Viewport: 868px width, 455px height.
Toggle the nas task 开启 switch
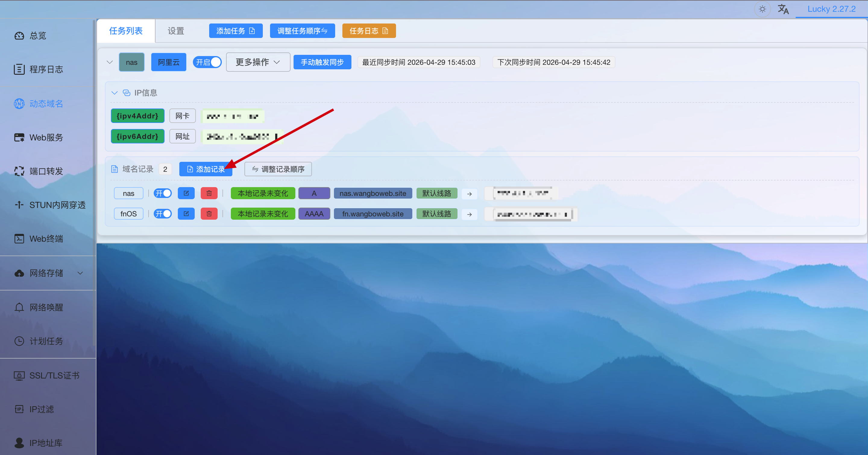point(208,62)
